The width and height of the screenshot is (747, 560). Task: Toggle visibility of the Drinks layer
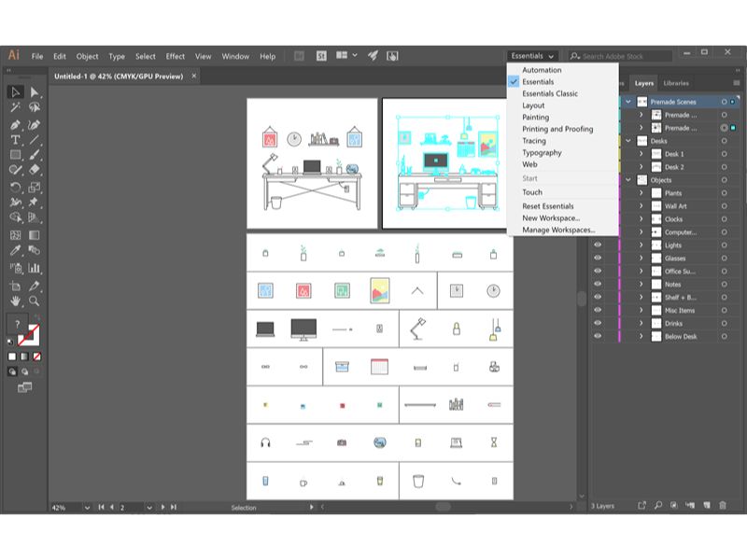pos(598,324)
